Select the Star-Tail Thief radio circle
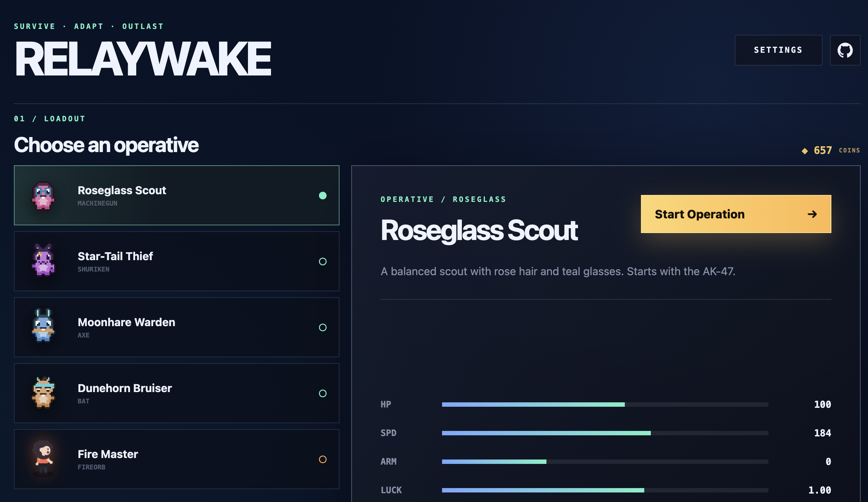The height and width of the screenshot is (502, 868). click(323, 261)
